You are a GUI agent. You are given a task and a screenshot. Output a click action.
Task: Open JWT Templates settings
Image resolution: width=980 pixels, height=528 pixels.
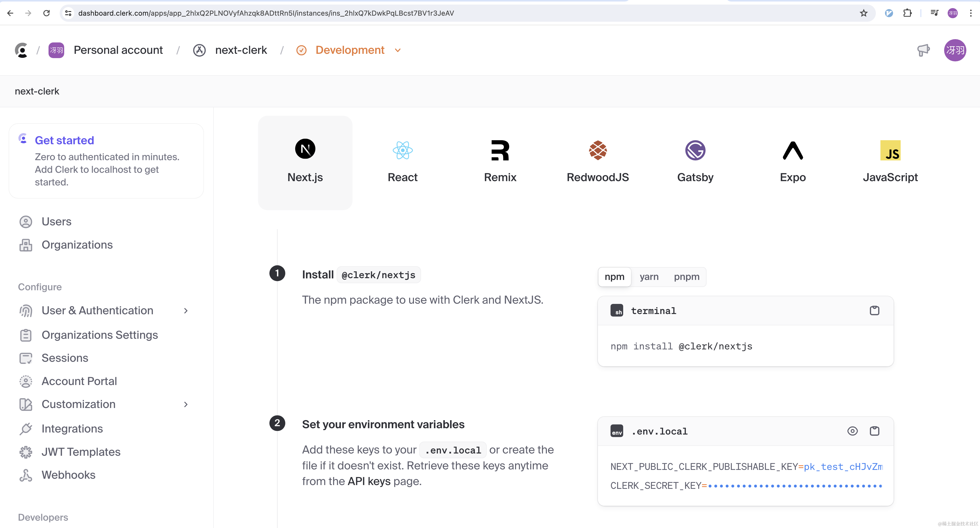pos(81,451)
